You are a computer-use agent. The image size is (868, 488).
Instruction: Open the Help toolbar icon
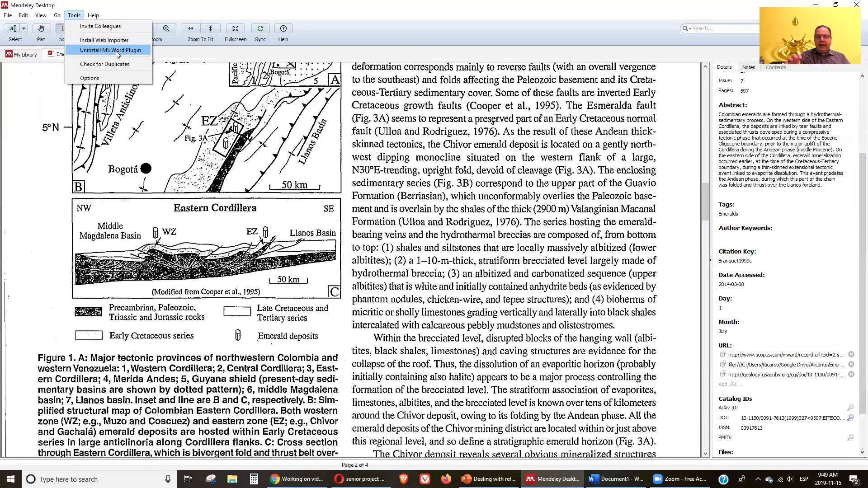283,28
